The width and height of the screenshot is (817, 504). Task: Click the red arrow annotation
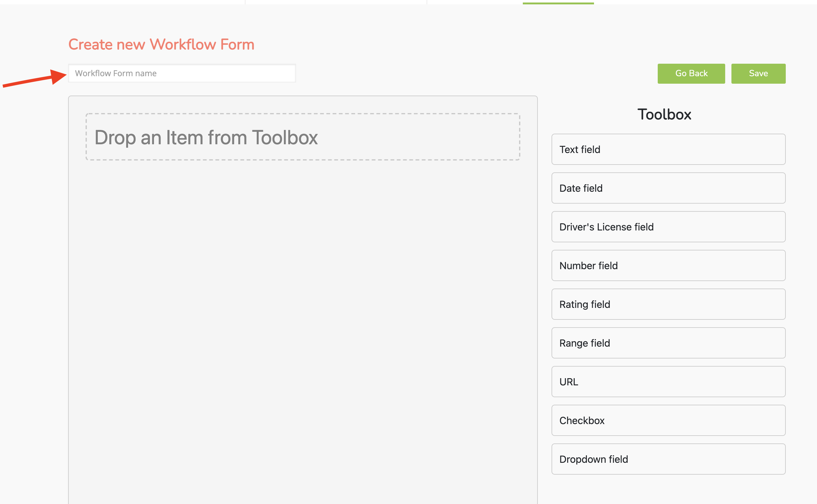point(35,79)
